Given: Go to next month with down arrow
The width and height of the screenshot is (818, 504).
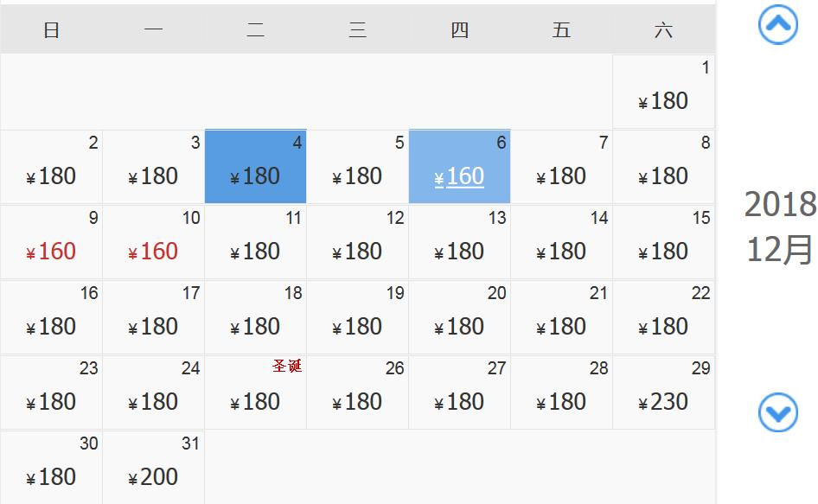Looking at the screenshot, I should pyautogui.click(x=777, y=412).
